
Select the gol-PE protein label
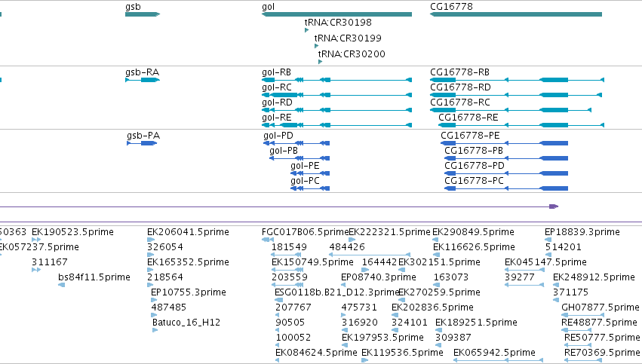(305, 166)
